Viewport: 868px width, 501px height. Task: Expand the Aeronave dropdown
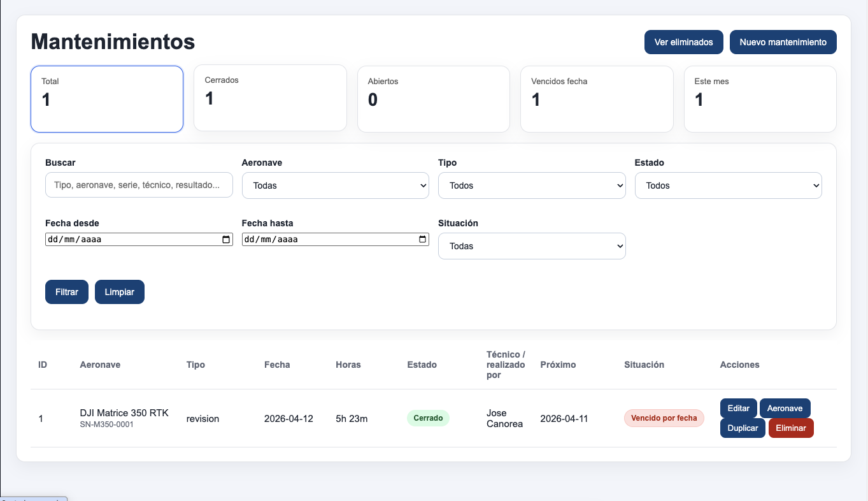coord(336,185)
